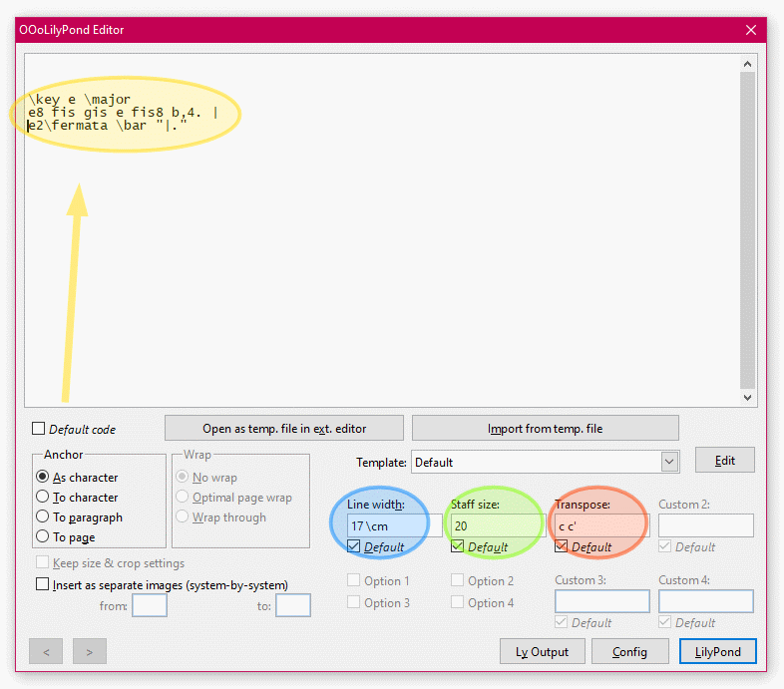
Task: Click Open as temp. file in ext. editor
Action: click(284, 429)
